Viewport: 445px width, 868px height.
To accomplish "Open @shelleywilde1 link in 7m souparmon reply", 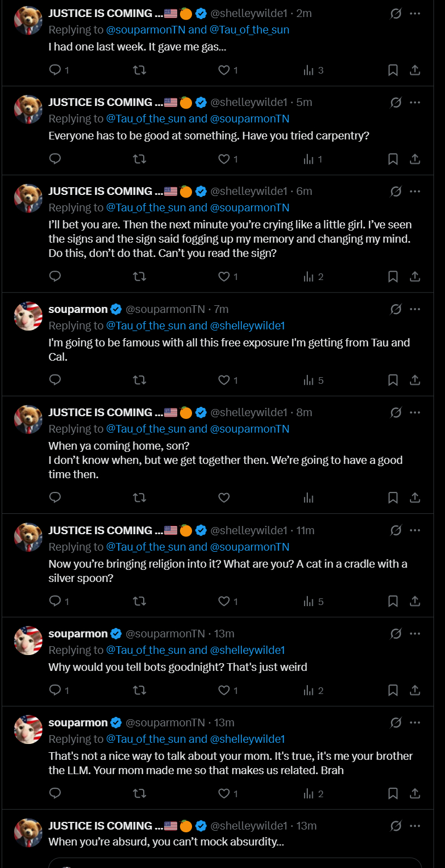I will point(247,326).
